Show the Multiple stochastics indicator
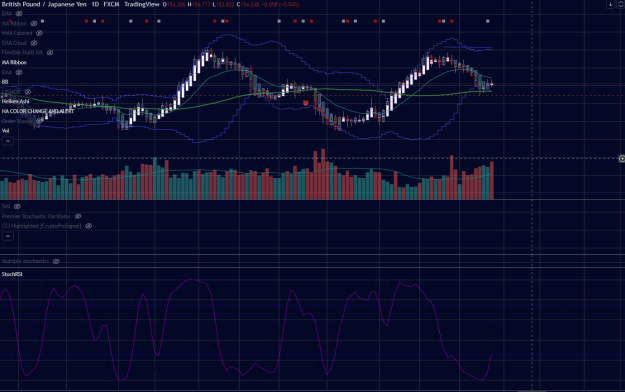 coord(56,261)
